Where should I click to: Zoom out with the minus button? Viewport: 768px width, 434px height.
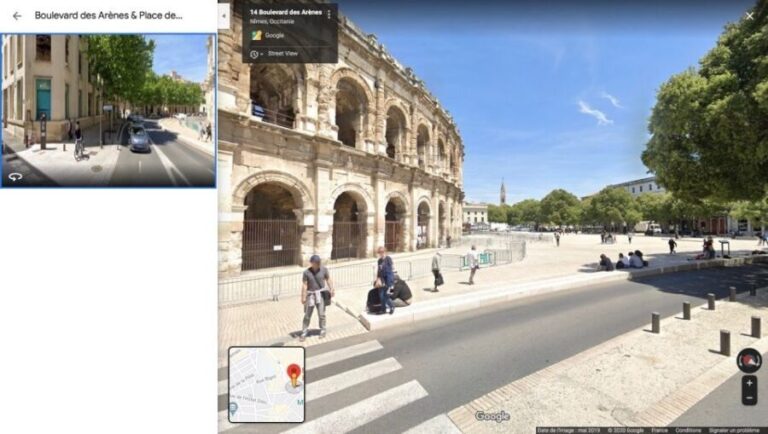tap(749, 398)
